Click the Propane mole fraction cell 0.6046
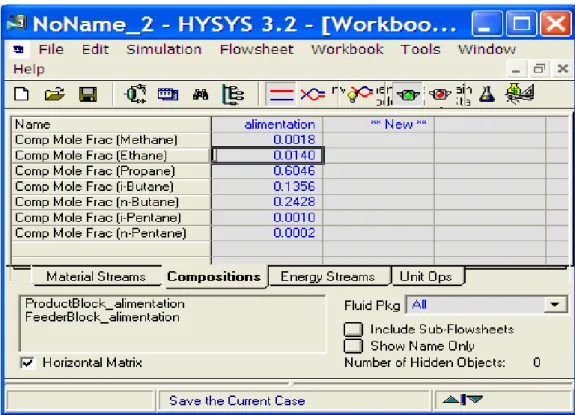 pos(267,171)
